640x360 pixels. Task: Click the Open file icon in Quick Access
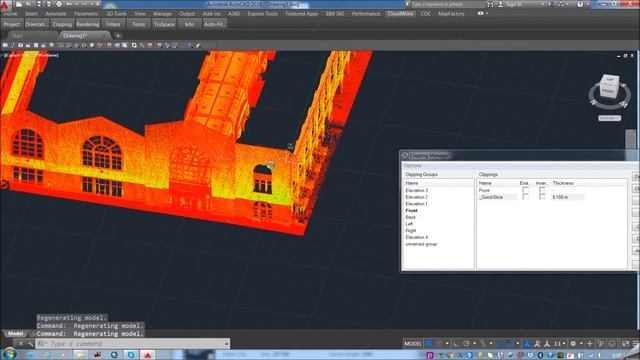point(29,4)
